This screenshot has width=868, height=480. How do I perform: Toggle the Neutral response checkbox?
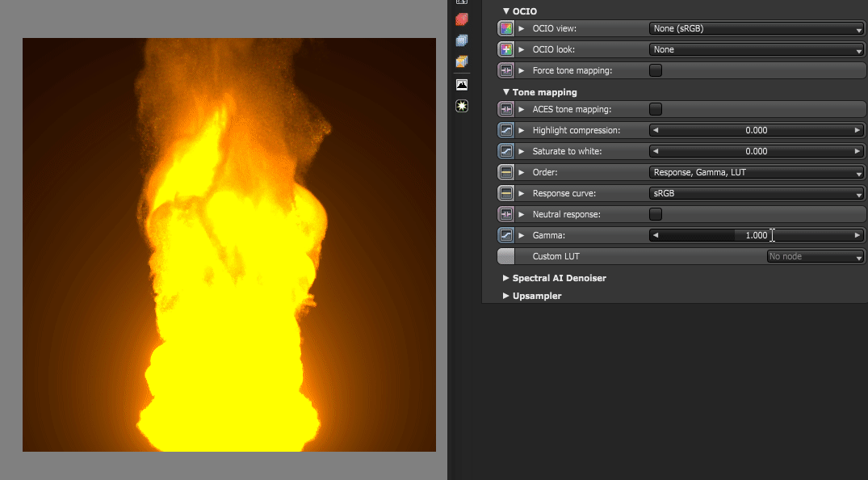[x=656, y=214]
